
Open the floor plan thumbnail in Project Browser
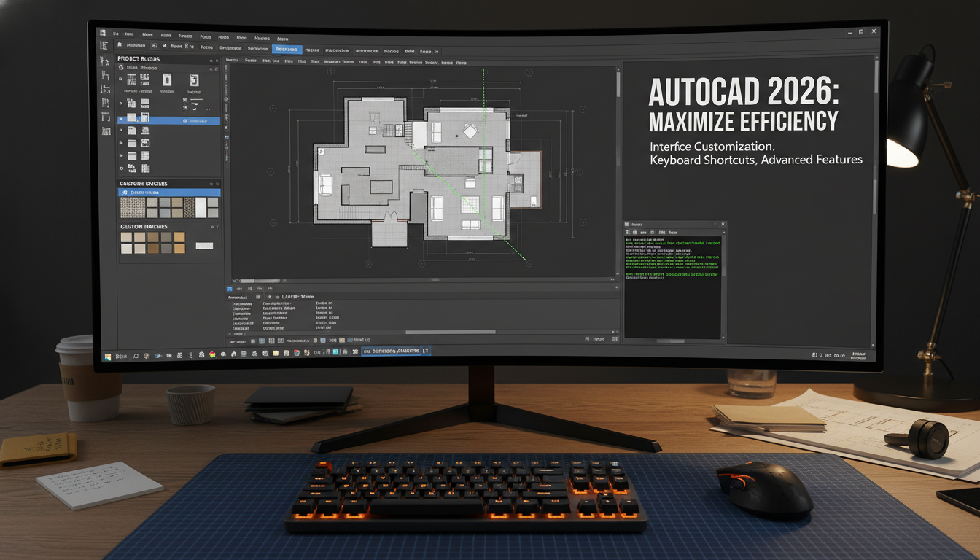pyautogui.click(x=131, y=79)
